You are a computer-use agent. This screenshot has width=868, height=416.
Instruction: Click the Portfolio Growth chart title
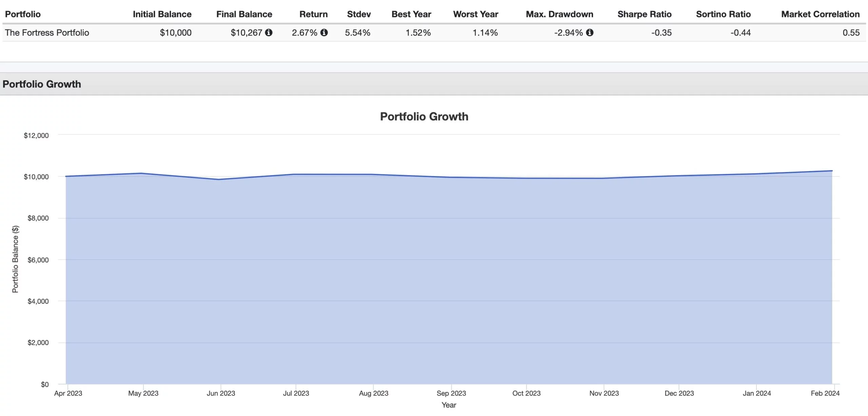tap(424, 116)
